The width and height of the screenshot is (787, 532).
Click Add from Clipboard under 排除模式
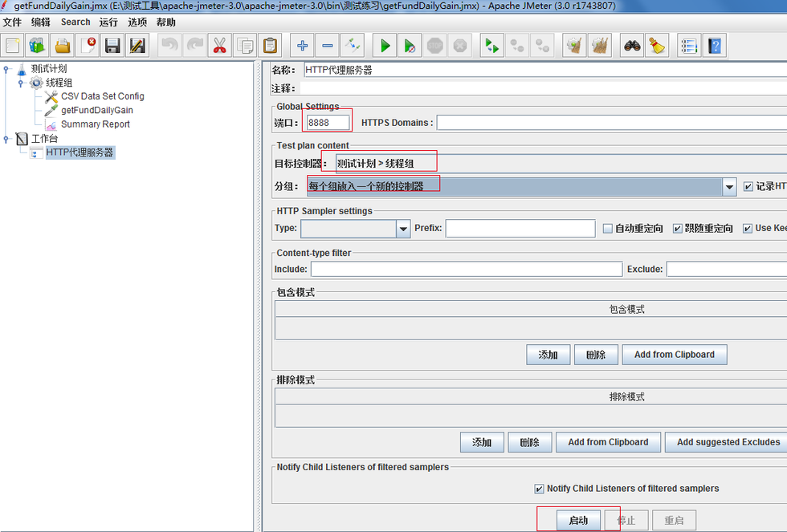(x=608, y=442)
